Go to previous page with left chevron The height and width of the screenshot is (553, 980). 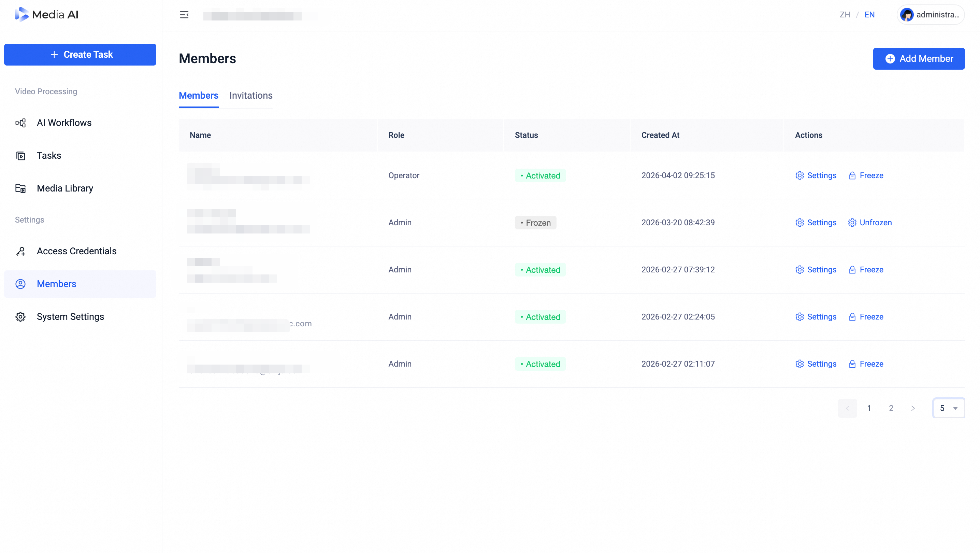point(847,408)
